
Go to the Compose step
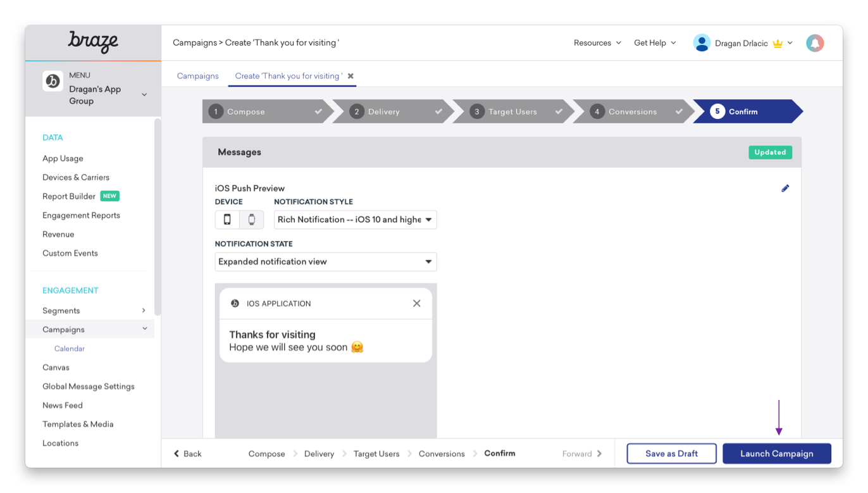pyautogui.click(x=268, y=111)
